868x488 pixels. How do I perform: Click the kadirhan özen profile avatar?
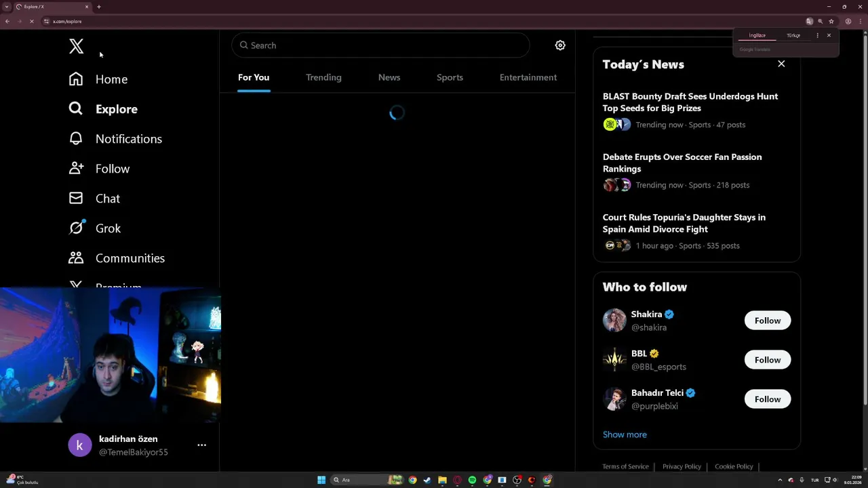coord(80,445)
